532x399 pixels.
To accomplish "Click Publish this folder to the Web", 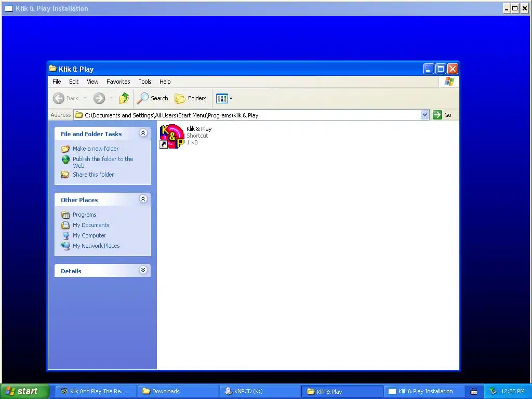I will tap(103, 162).
